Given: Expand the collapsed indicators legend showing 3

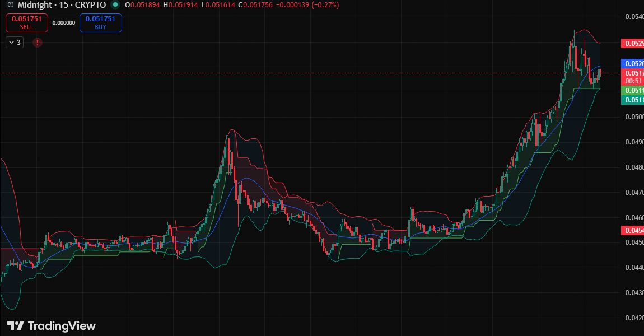Looking at the screenshot, I should [x=15, y=43].
